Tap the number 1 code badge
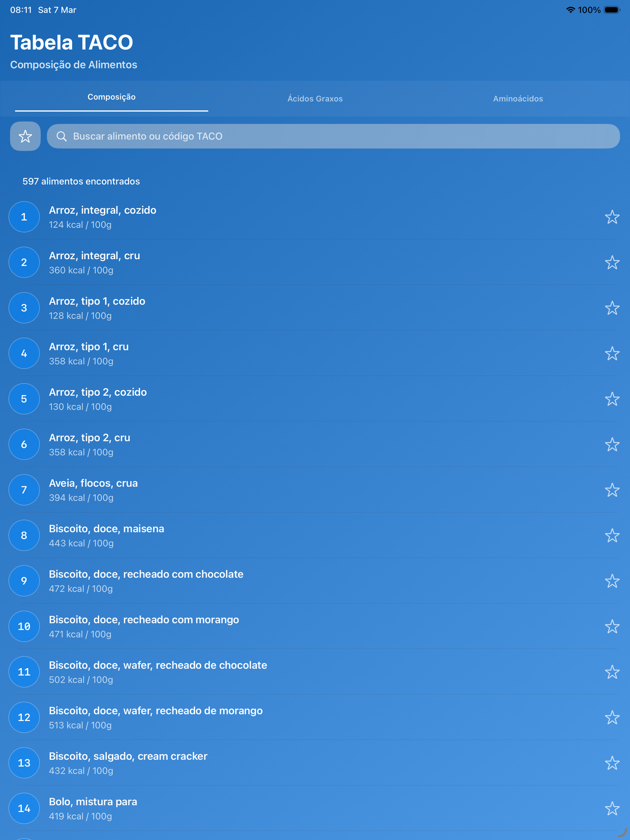 point(24,217)
